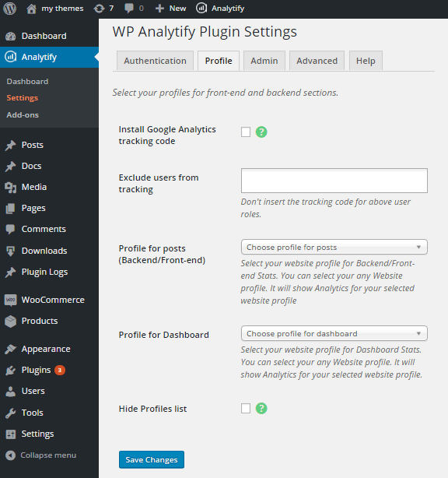This screenshot has width=448, height=478.
Task: Click the WordPress logo icon
Action: (x=10, y=9)
